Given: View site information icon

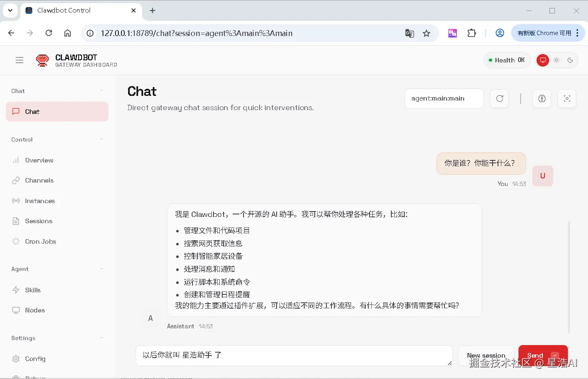Looking at the screenshot, I should (x=90, y=33).
